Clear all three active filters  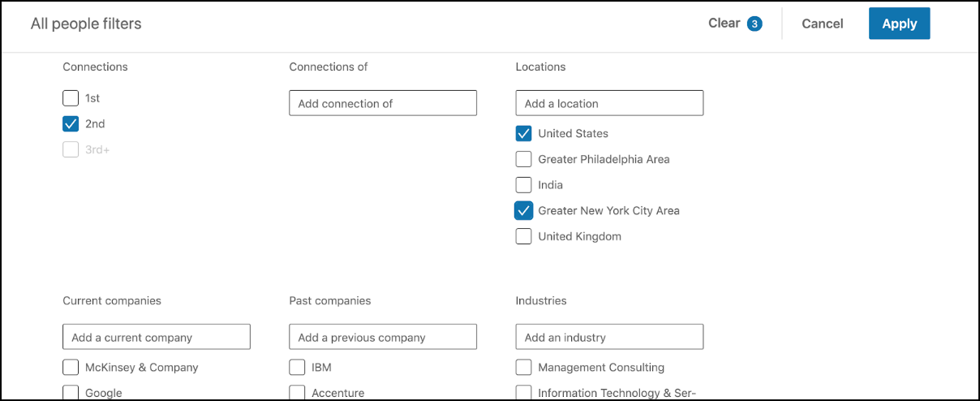(734, 24)
